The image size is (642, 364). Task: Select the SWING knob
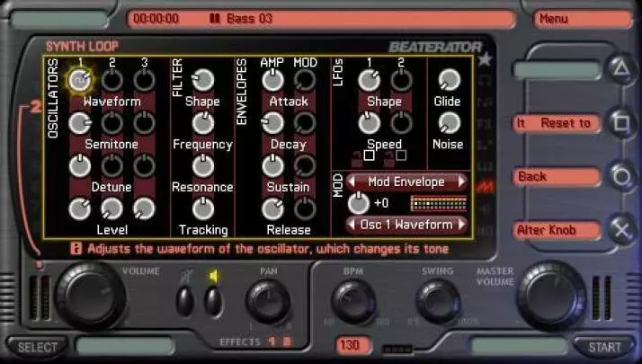tap(438, 302)
